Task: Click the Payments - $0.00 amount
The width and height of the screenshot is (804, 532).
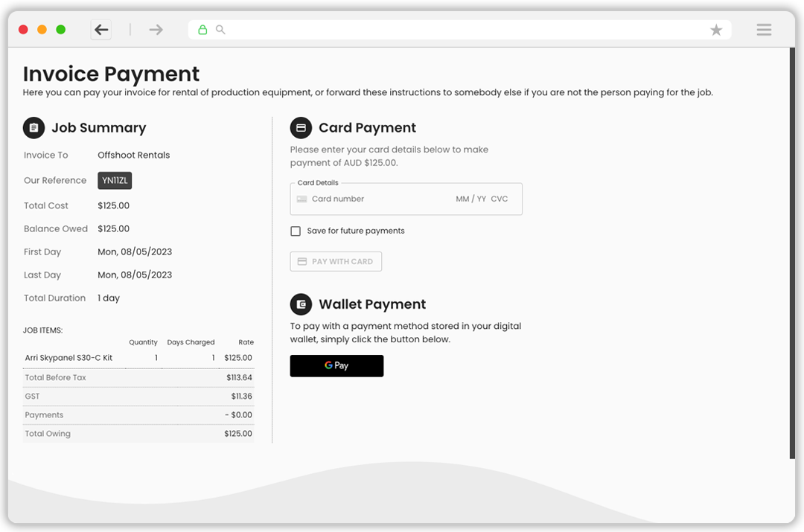Action: [x=238, y=414]
